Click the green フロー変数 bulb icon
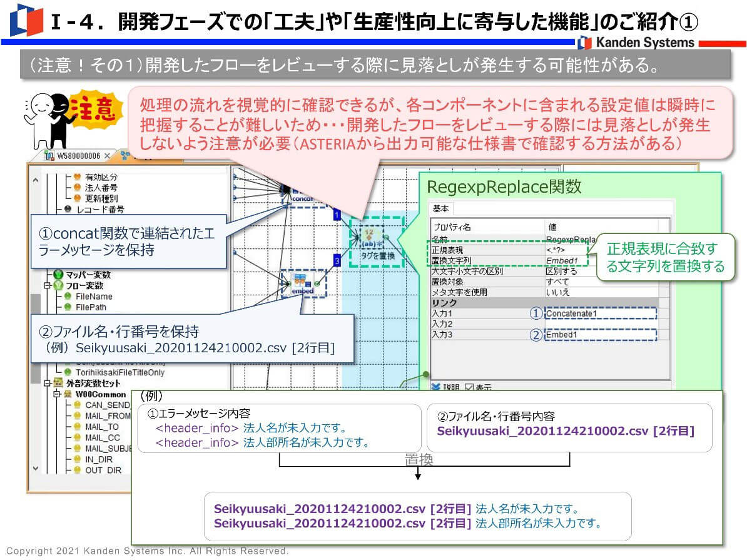This screenshot has width=747, height=560. [x=59, y=285]
